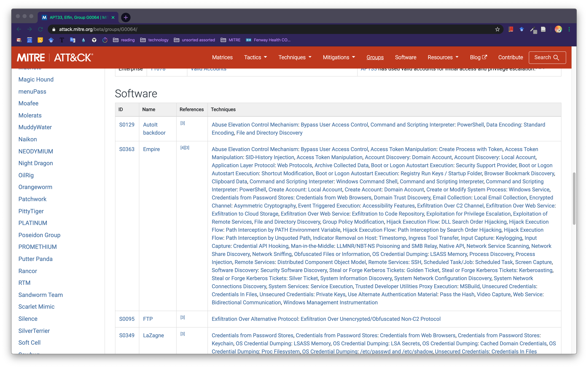Open the Contribute nav page
The image size is (588, 368).
coord(510,57)
